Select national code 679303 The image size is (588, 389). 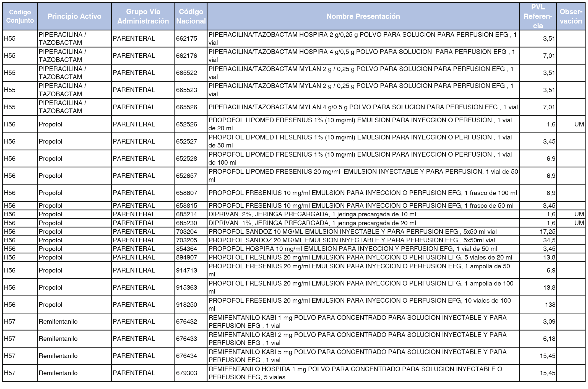(187, 373)
